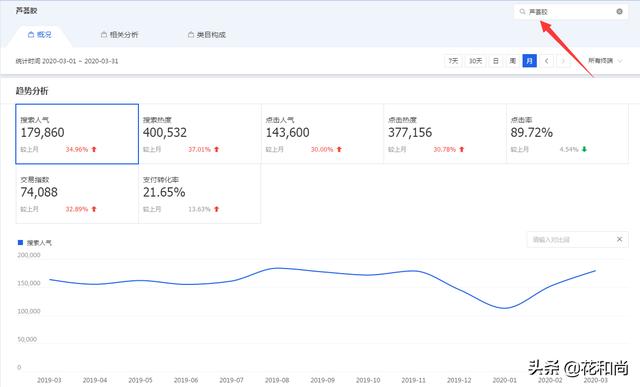Select the 7天 date range

click(x=453, y=61)
